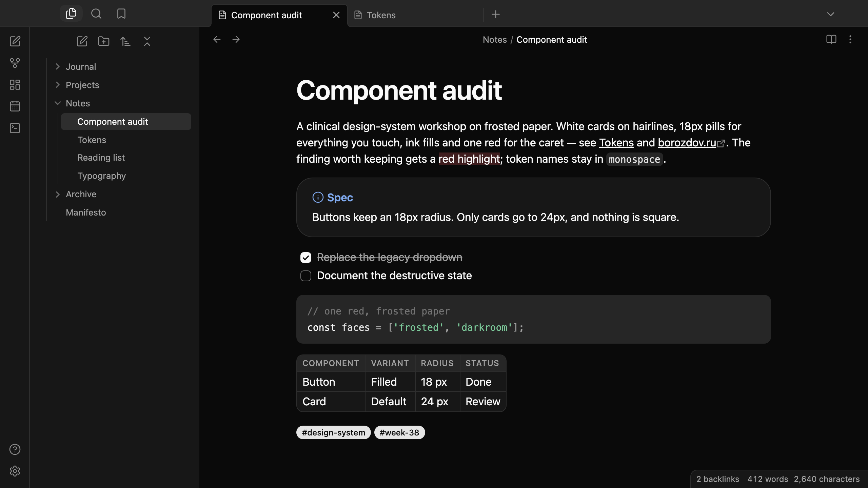Viewport: 868px width, 488px height.
Task: Open the file explorer icon
Action: [71, 14]
